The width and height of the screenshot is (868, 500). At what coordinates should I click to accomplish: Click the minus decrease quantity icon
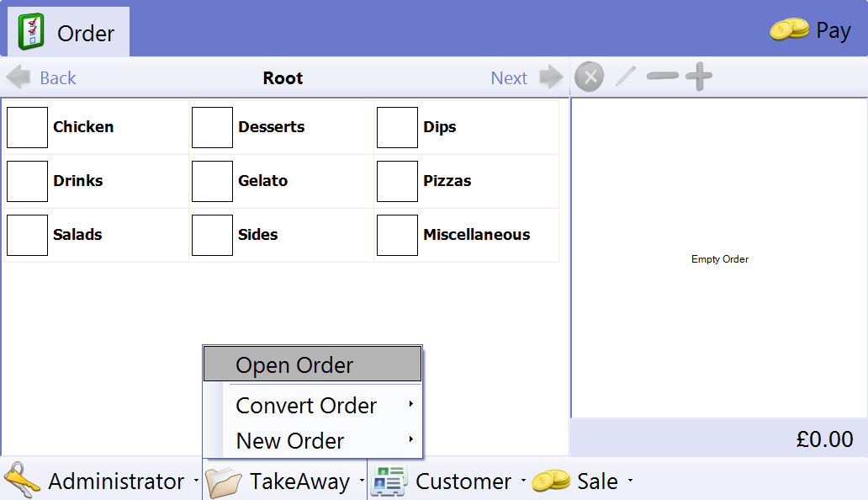pos(662,77)
